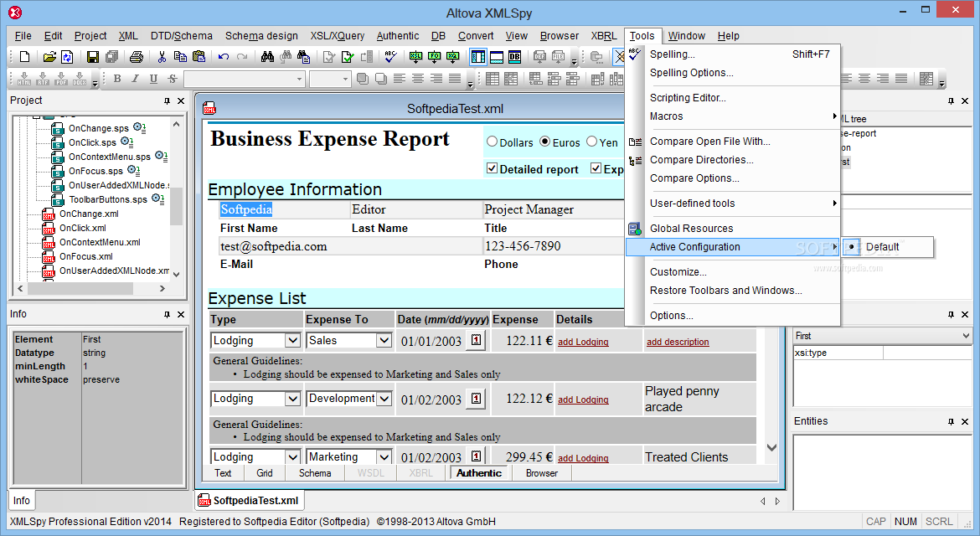Screen dimensions: 980x536
Task: Switch to the Browser view tab
Action: pyautogui.click(x=541, y=473)
